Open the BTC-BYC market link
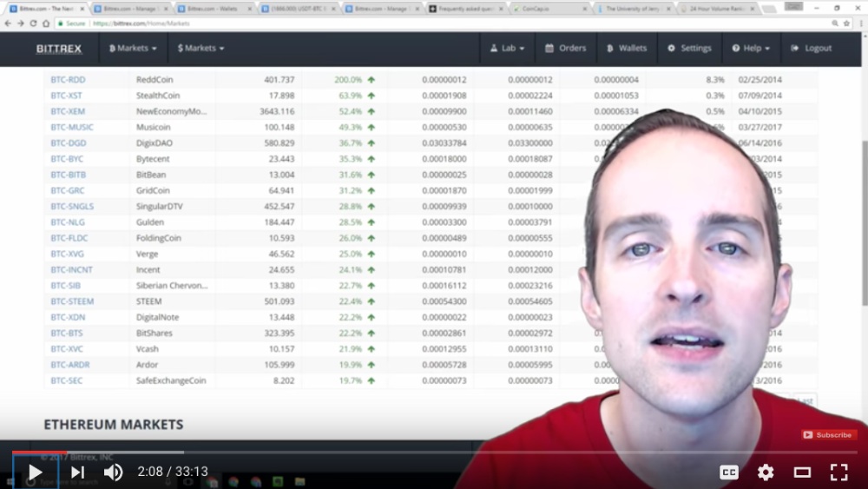The image size is (868, 489). [x=67, y=159]
